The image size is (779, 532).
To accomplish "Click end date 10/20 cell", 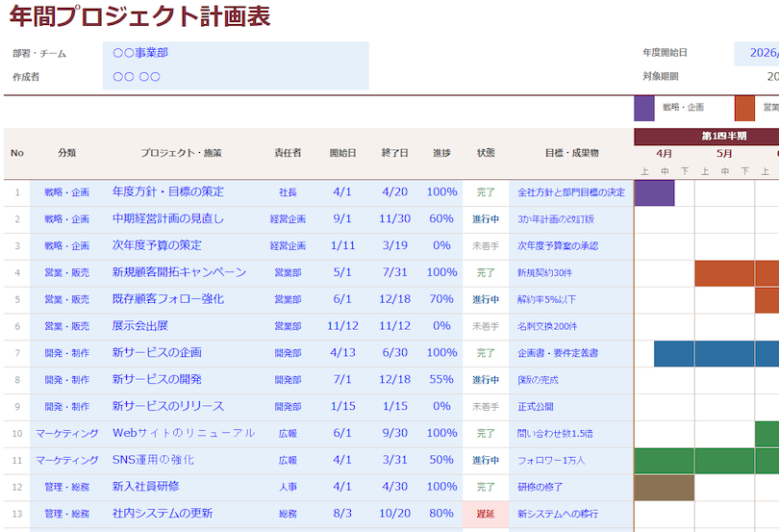I will coord(394,515).
